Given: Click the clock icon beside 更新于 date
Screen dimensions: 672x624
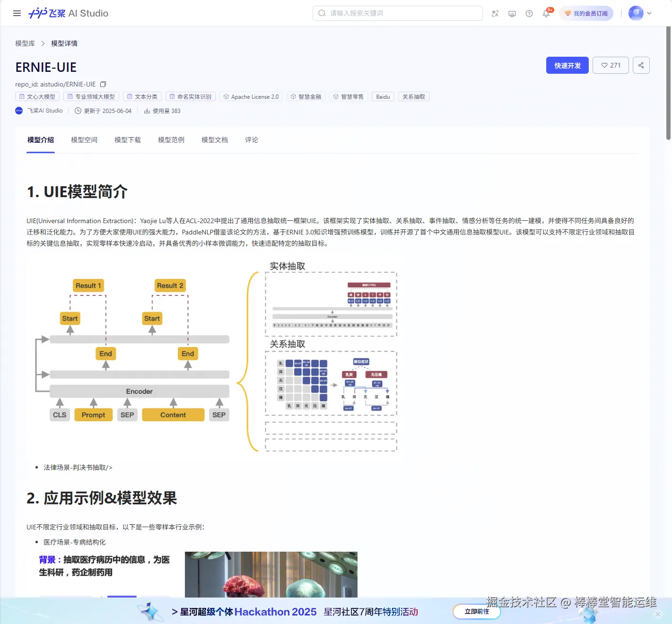Looking at the screenshot, I should point(78,111).
